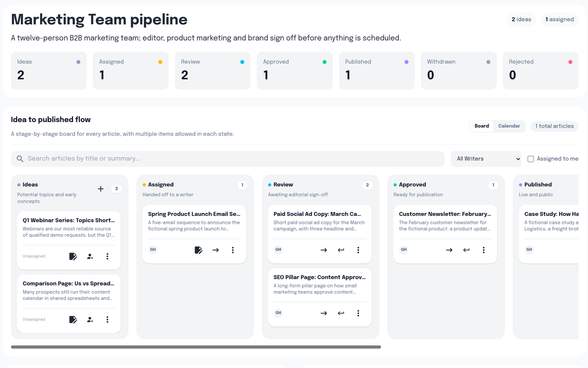Switch to the Calendar view tab
The image size is (588, 368).
tap(509, 126)
